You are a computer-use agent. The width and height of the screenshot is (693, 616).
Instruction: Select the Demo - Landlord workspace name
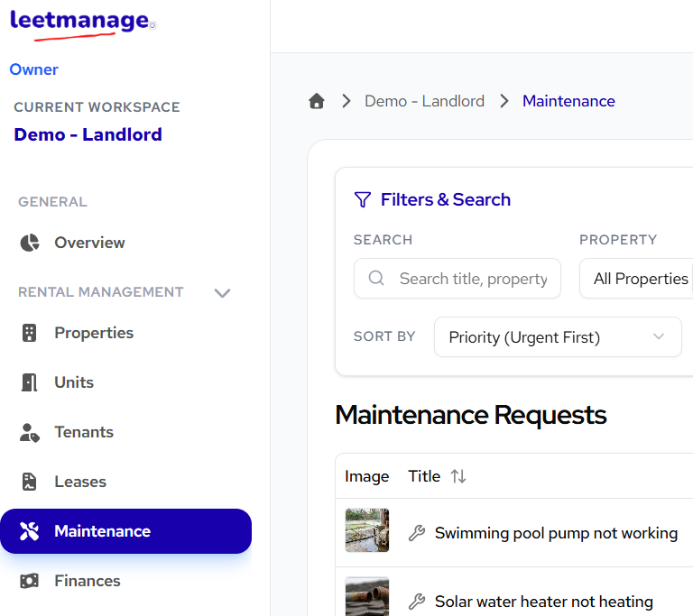pyautogui.click(x=88, y=134)
